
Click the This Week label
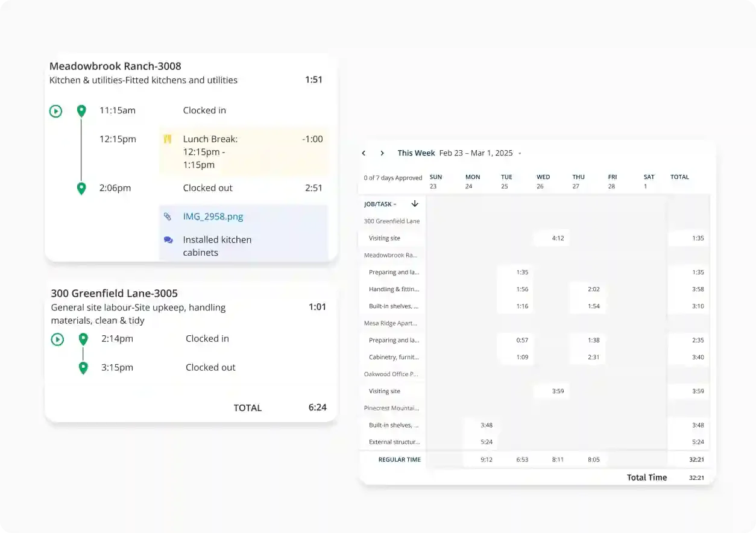point(416,153)
